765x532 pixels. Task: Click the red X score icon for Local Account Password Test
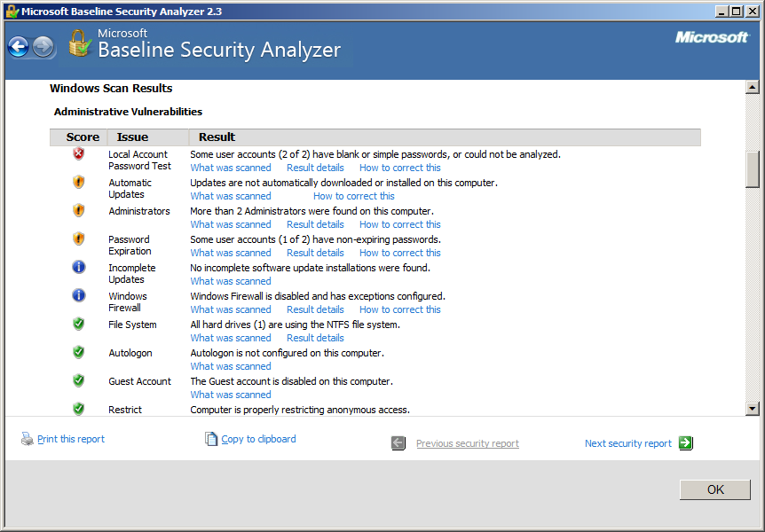(79, 154)
